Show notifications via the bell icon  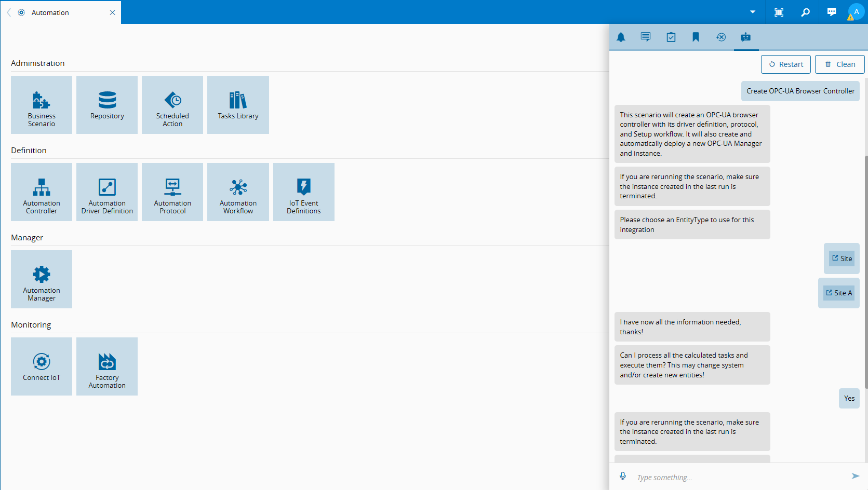pos(621,37)
